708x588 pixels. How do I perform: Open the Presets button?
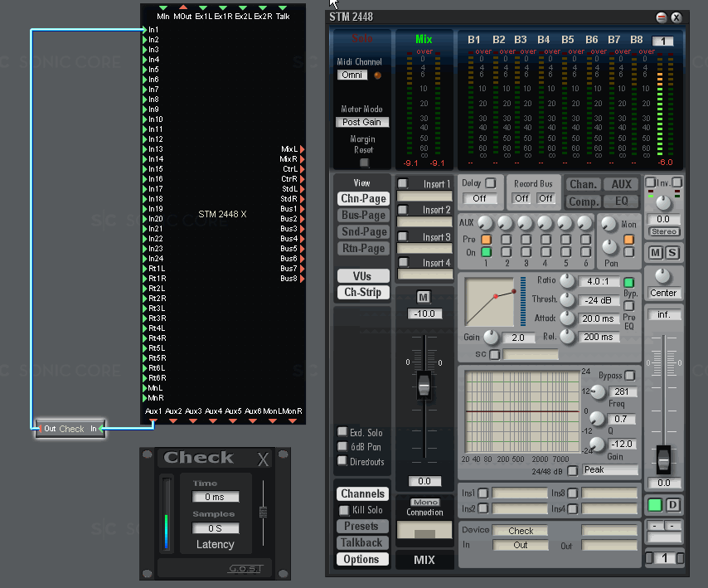pyautogui.click(x=361, y=526)
